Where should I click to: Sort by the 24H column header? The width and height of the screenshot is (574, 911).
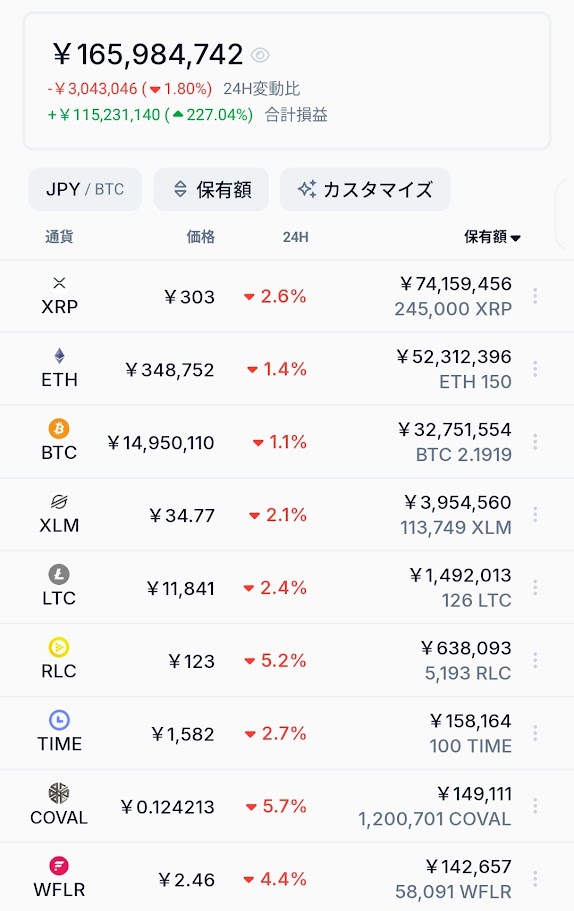point(296,237)
